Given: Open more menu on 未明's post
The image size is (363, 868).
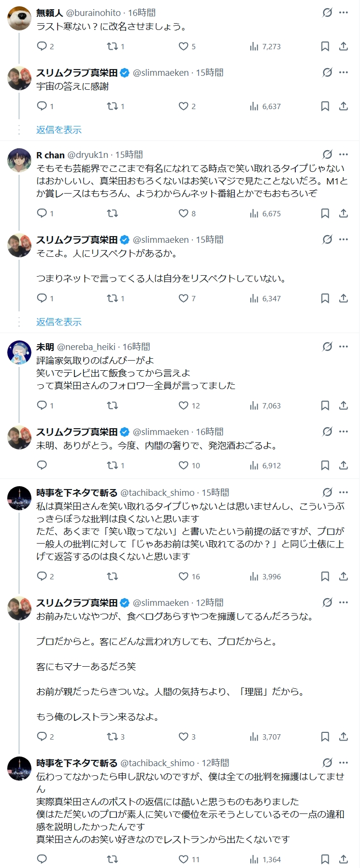Looking at the screenshot, I should pos(344,347).
